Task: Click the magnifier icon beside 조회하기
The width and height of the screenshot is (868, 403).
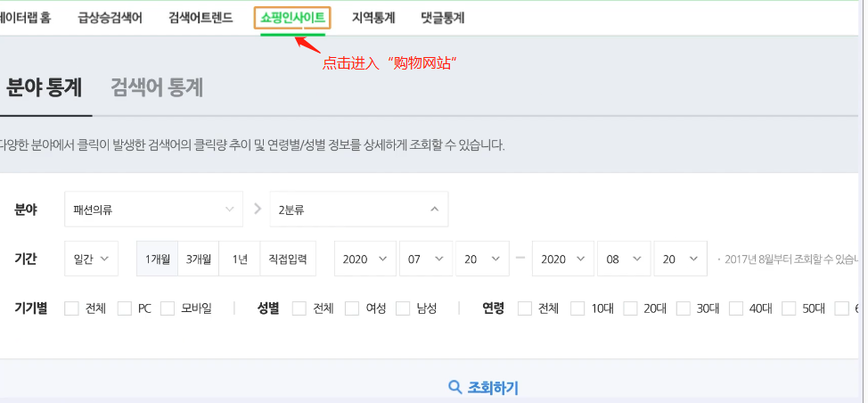Action: (455, 387)
